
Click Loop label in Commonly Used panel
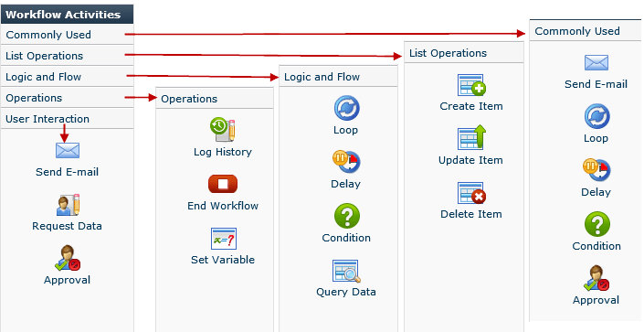click(596, 138)
